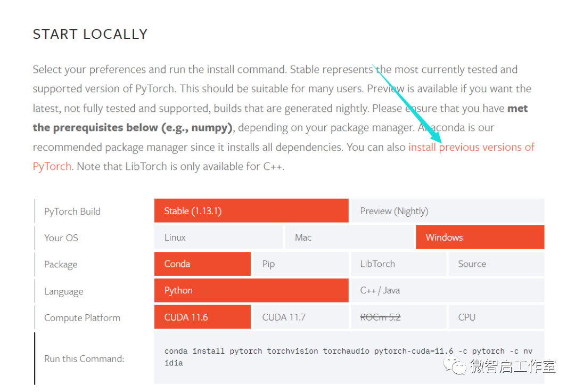
Task: Choose Conda as the package
Action: click(x=202, y=264)
